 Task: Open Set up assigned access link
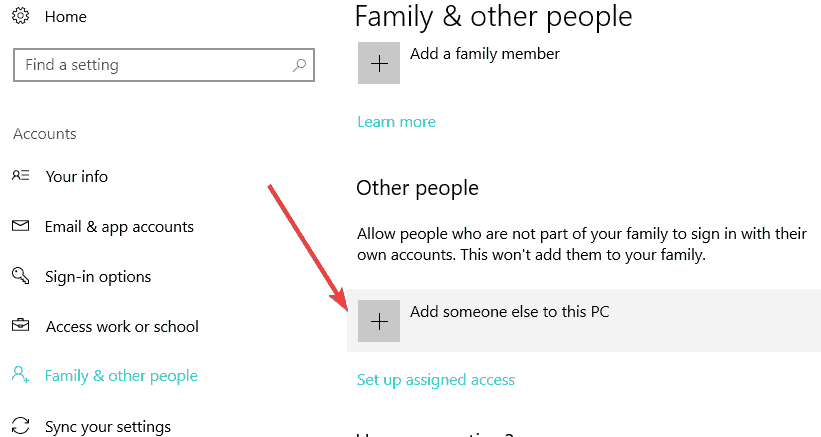point(436,380)
